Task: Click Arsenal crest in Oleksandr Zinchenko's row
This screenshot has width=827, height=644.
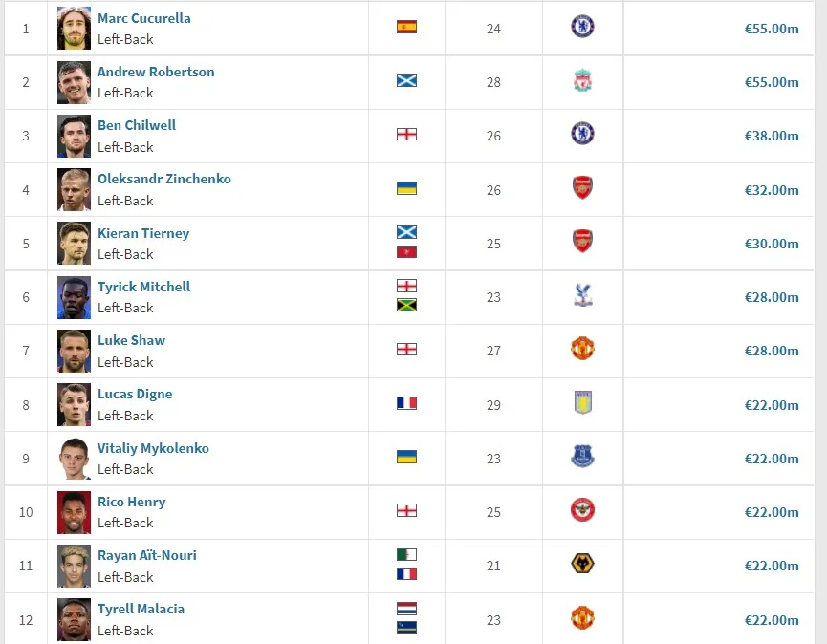Action: pyautogui.click(x=582, y=188)
